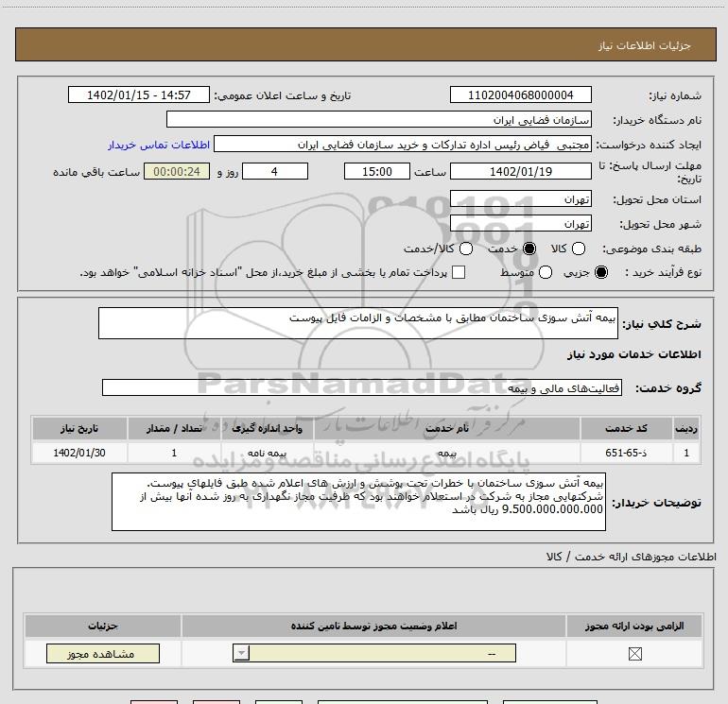Click the مشاهده مجوز button
728x704 pixels.
coord(103,653)
